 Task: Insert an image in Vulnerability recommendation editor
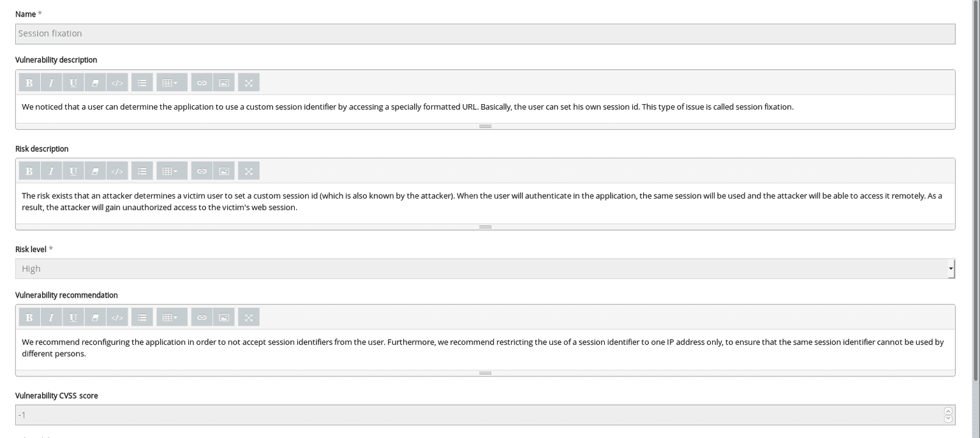tap(223, 317)
